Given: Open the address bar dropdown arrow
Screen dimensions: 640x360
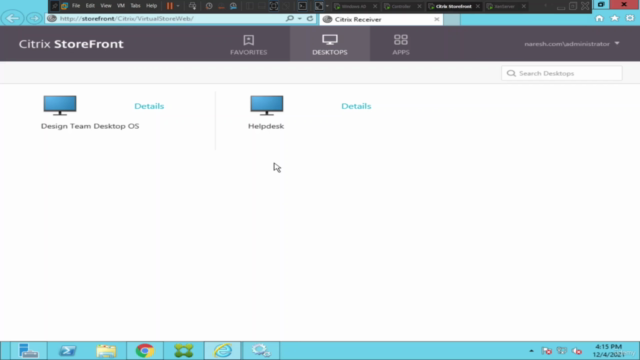Looking at the screenshot, I should (300, 18).
